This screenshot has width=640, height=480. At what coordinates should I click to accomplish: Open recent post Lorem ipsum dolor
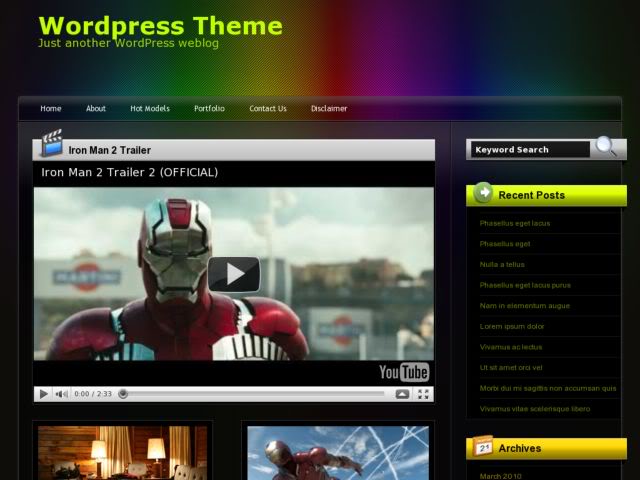[x=512, y=326]
